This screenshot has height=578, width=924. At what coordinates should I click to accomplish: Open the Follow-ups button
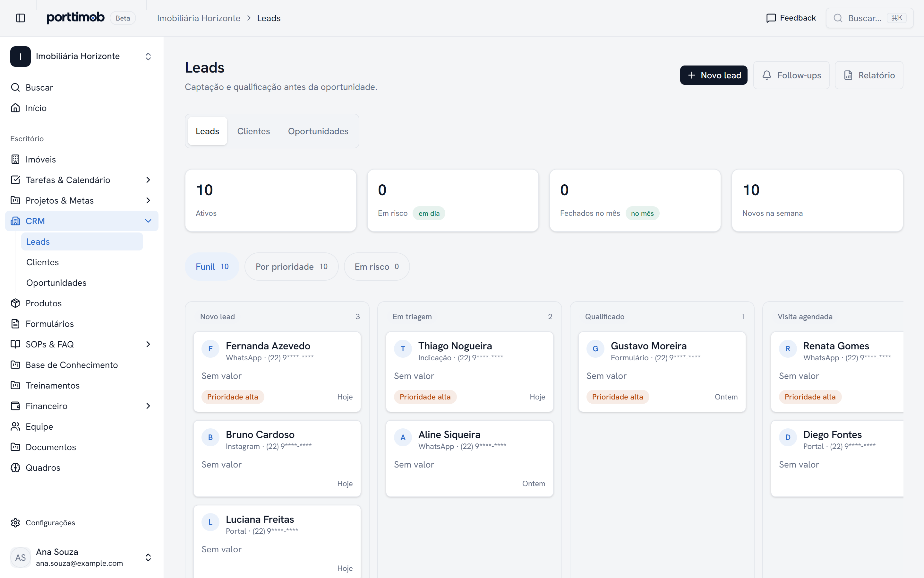click(x=791, y=75)
